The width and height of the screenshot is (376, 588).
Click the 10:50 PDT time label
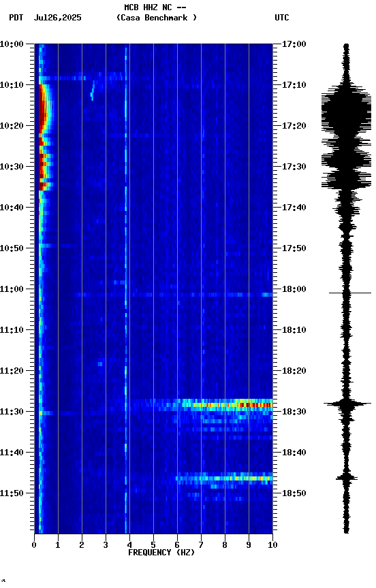point(12,248)
